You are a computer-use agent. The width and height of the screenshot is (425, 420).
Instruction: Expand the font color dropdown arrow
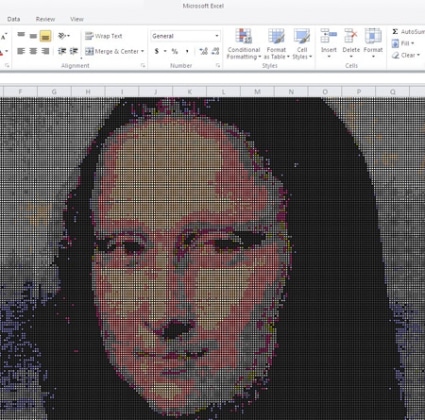[7, 51]
